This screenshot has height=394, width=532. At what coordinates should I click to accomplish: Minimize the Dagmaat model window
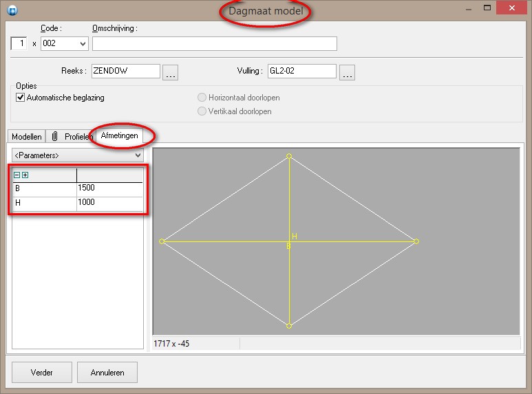(469, 9)
